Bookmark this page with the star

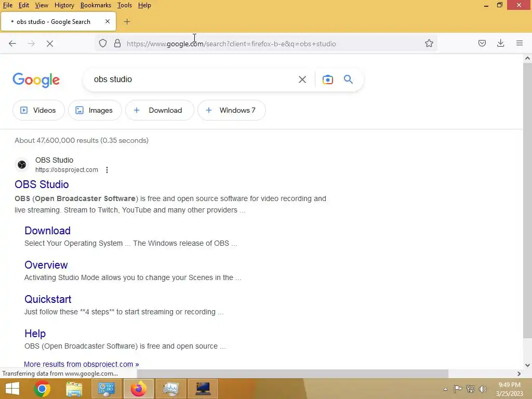[429, 44]
